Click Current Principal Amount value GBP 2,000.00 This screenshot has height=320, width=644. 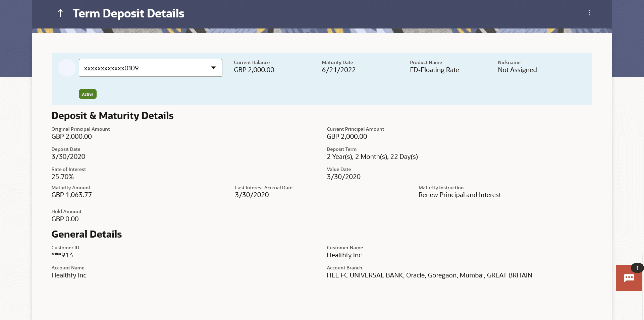coord(347,136)
